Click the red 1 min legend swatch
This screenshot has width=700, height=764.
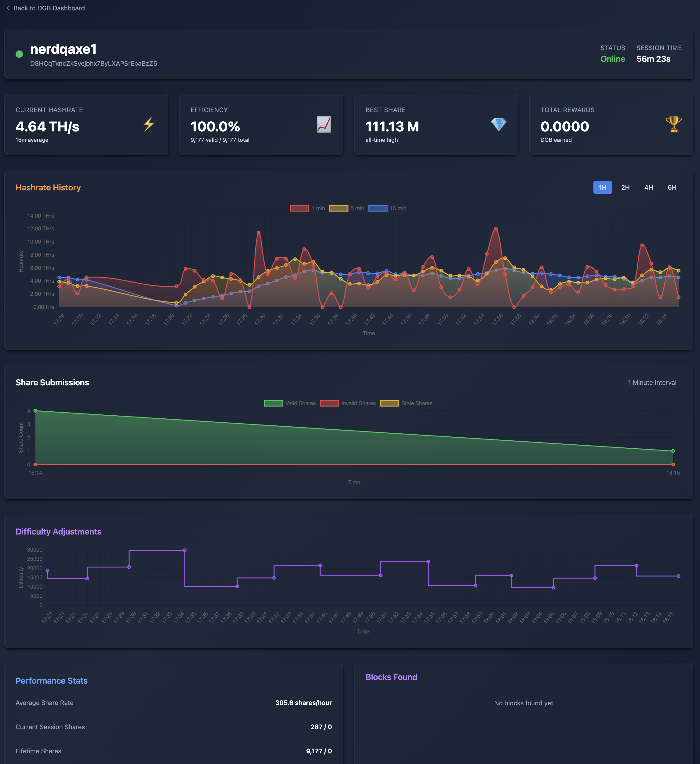[299, 208]
